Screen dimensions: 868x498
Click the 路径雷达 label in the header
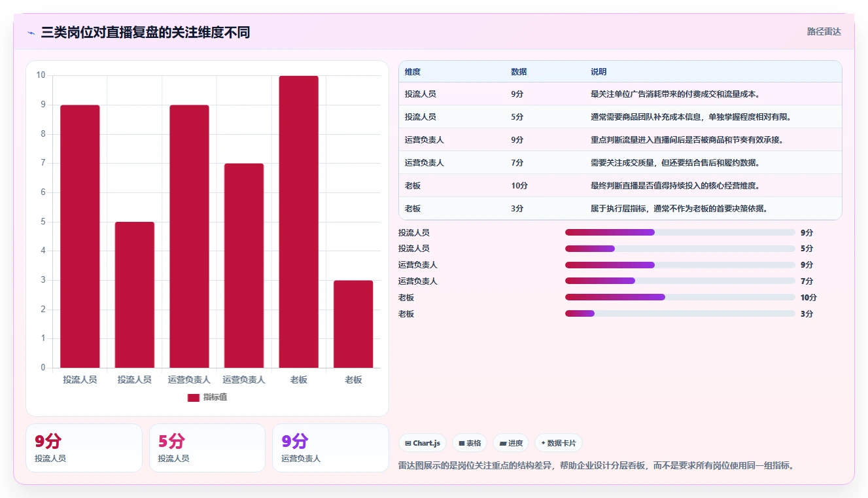tap(824, 31)
